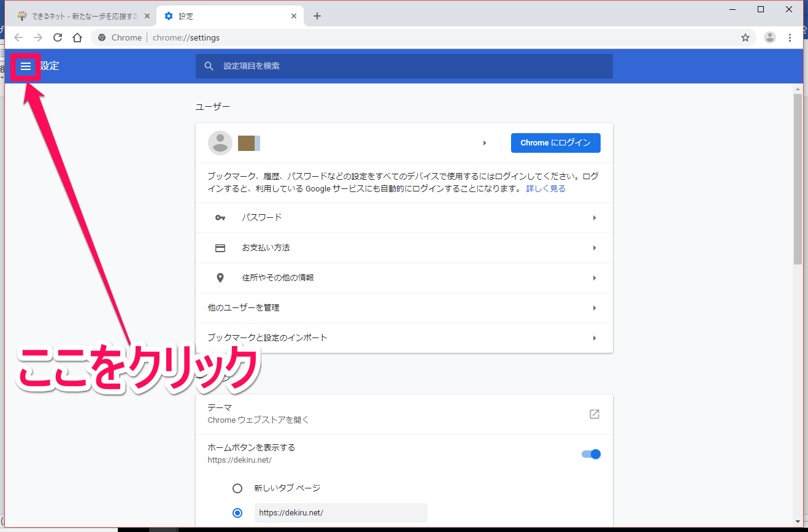The height and width of the screenshot is (532, 808).
Task: Click the magnifier icon in settings search
Action: (x=209, y=66)
